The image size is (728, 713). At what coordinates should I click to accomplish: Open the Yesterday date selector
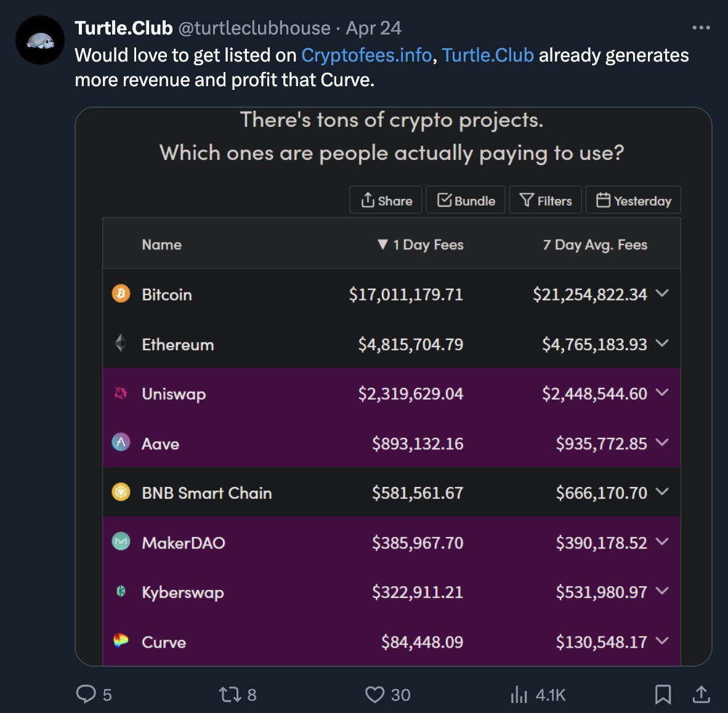click(x=633, y=200)
